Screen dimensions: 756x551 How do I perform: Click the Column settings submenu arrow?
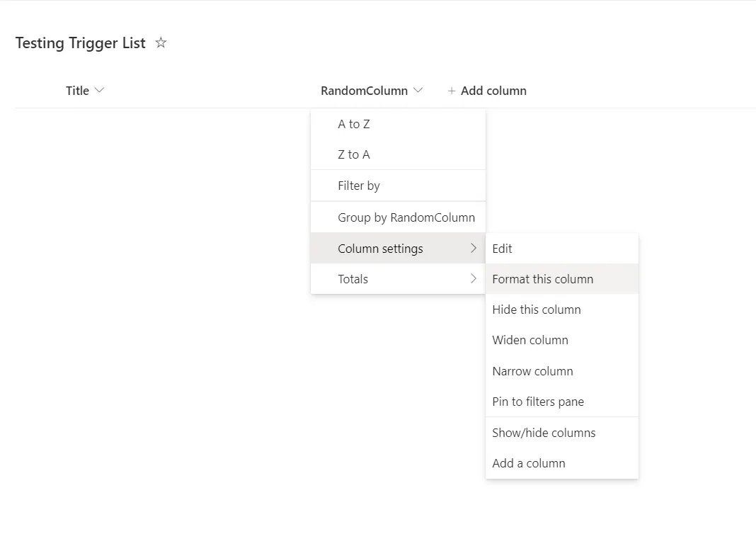pyautogui.click(x=474, y=249)
